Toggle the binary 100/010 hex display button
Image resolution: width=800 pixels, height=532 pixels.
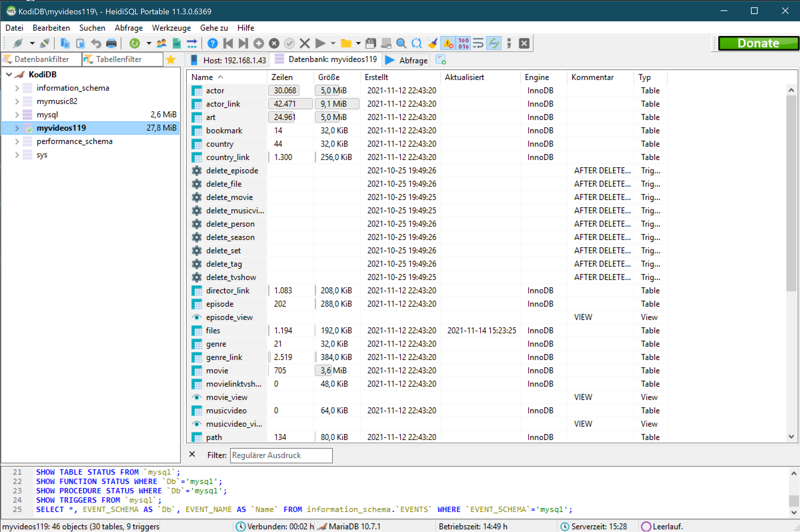(x=463, y=43)
